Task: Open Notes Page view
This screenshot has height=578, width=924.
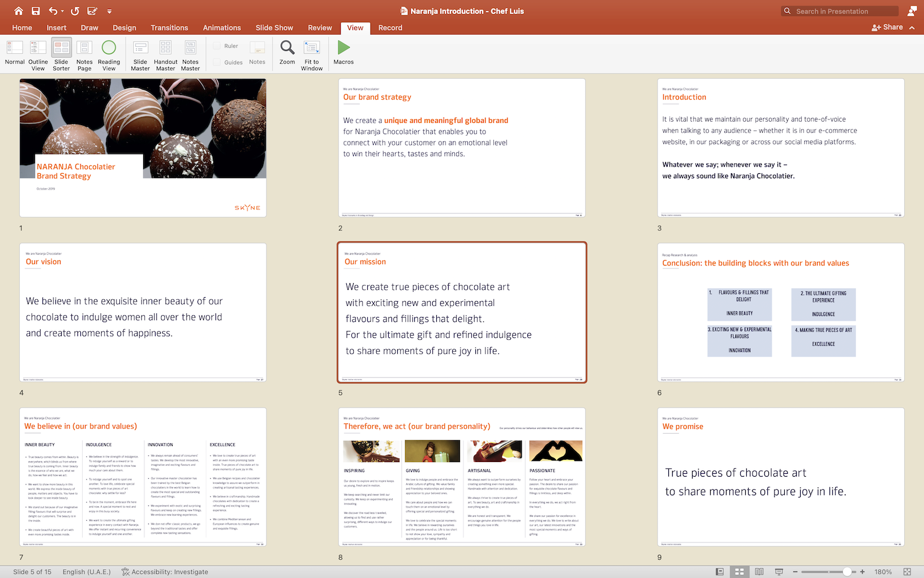Action: pos(84,55)
